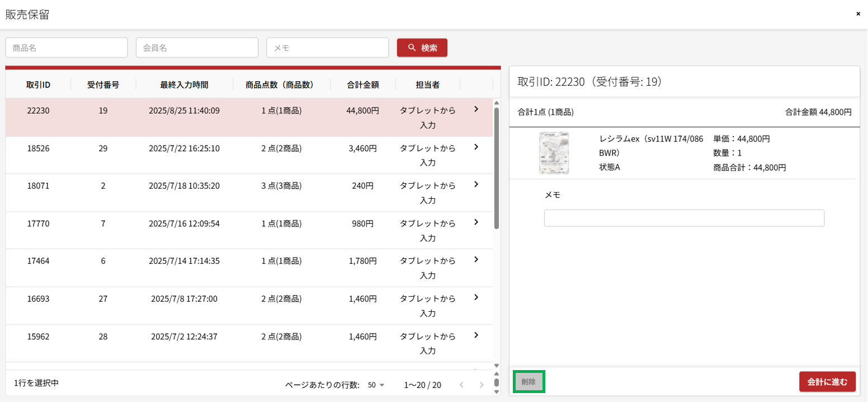Sort by 最終入力時間 column header
Screen dimensions: 868x402
click(184, 85)
